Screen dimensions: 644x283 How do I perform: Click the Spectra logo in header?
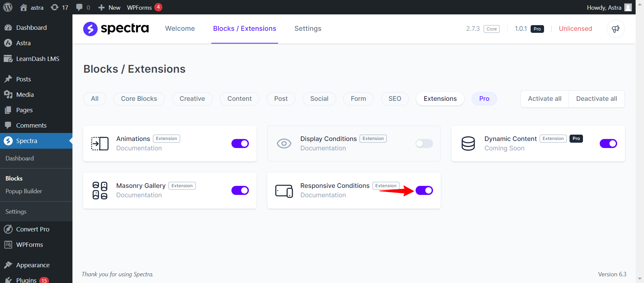click(x=116, y=29)
